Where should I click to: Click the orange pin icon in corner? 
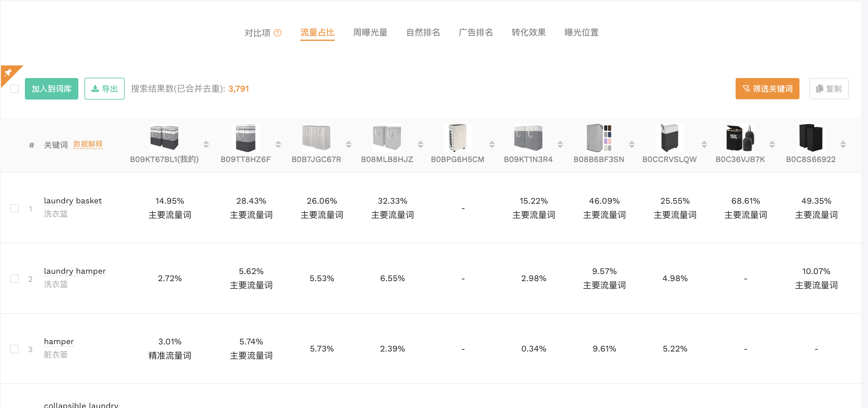coord(8,72)
